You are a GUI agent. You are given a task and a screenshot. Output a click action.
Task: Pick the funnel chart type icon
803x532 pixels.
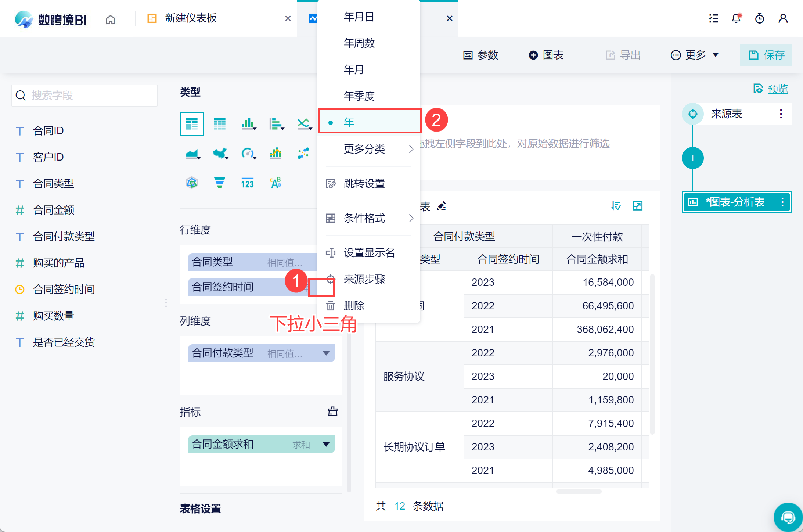(x=219, y=183)
